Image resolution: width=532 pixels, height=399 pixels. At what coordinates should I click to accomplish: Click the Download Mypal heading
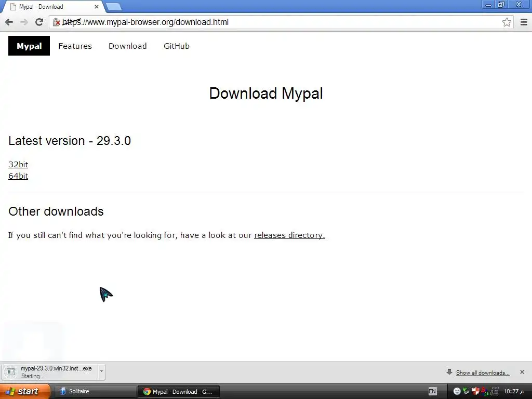[x=266, y=94]
